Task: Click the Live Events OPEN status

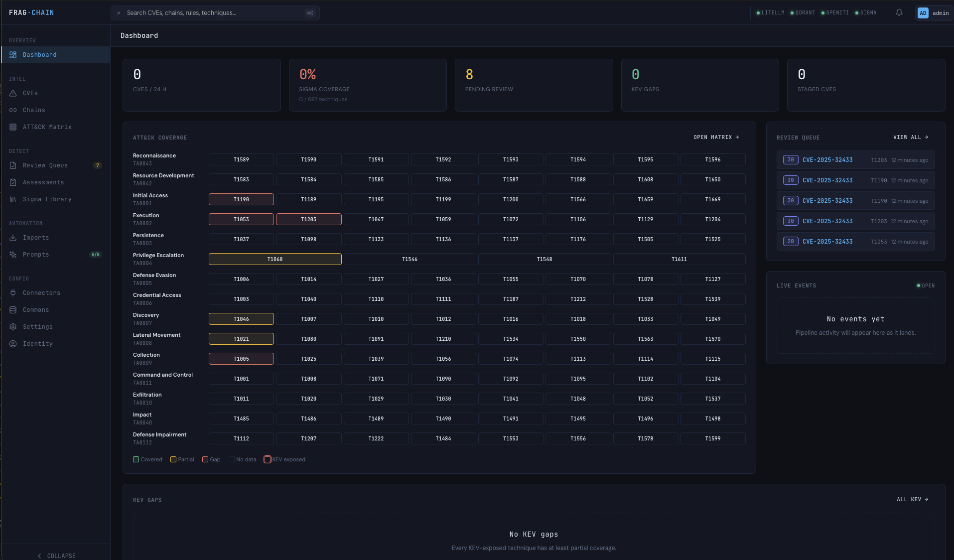Action: coord(926,285)
